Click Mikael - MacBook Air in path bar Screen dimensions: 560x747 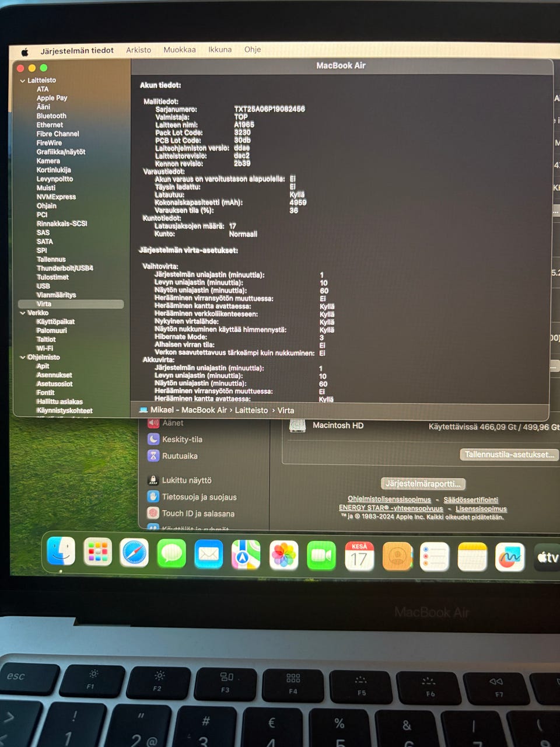pyautogui.click(x=188, y=410)
